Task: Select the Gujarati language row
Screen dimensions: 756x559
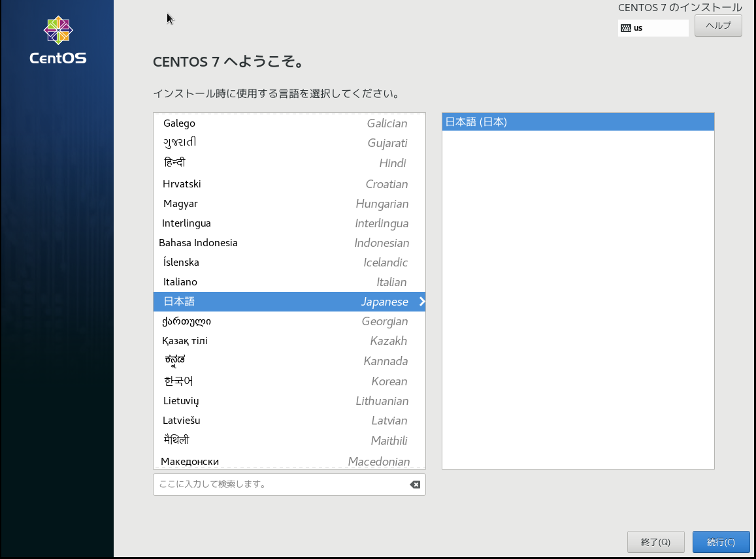Action: pos(289,143)
